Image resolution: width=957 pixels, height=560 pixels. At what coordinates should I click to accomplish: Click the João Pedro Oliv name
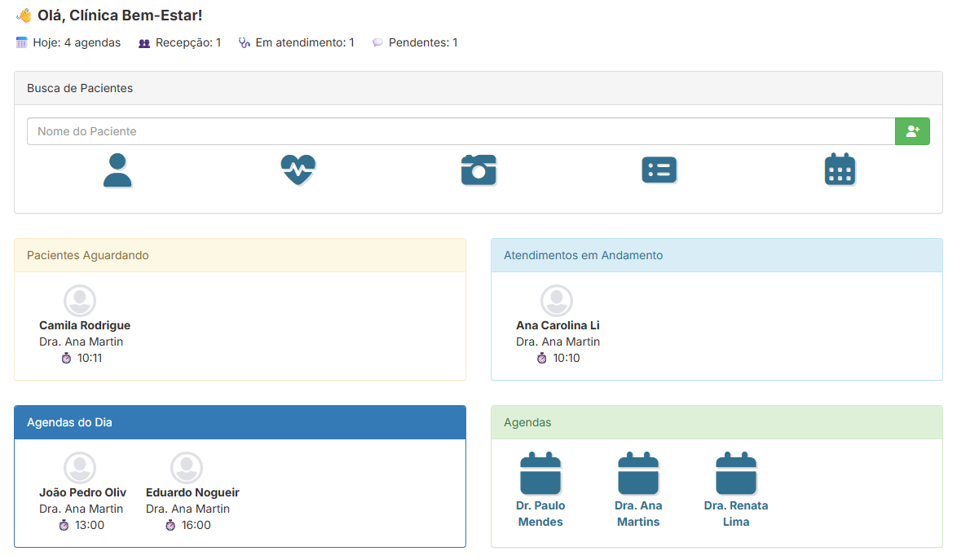(x=82, y=492)
